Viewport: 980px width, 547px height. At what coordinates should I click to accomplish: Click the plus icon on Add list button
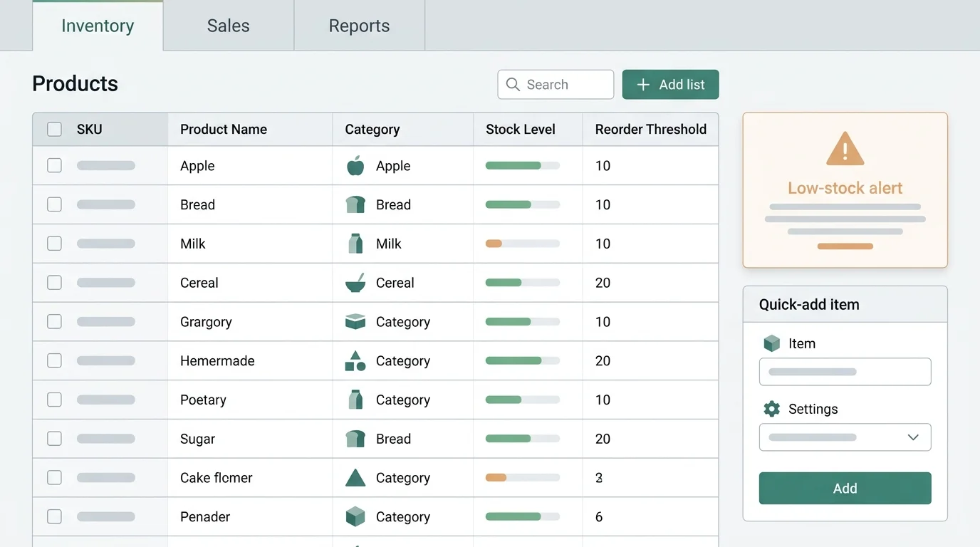tap(643, 85)
